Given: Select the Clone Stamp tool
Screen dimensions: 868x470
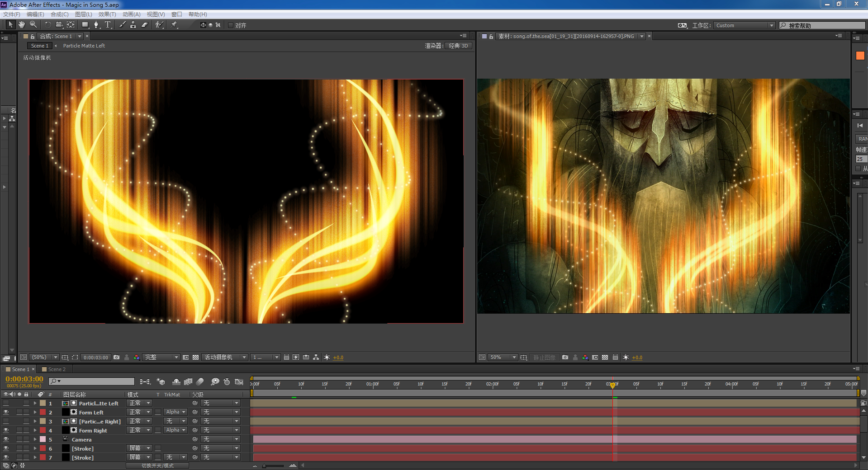Looking at the screenshot, I should [133, 25].
